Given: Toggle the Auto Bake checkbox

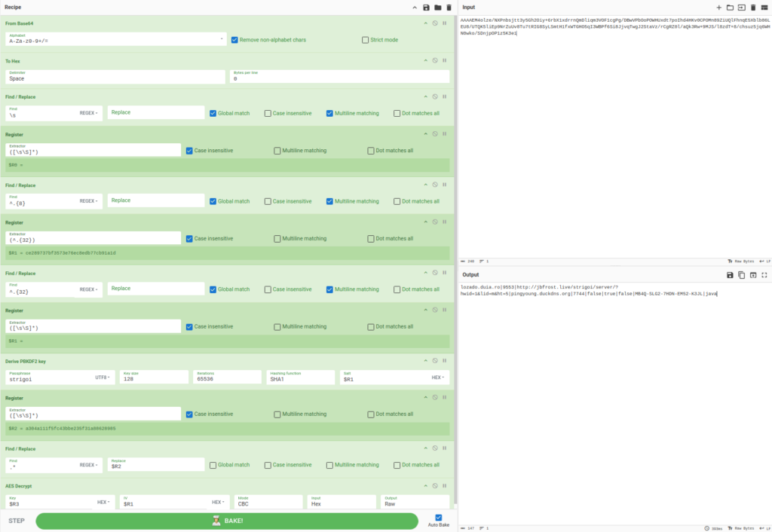Looking at the screenshot, I should click(439, 517).
